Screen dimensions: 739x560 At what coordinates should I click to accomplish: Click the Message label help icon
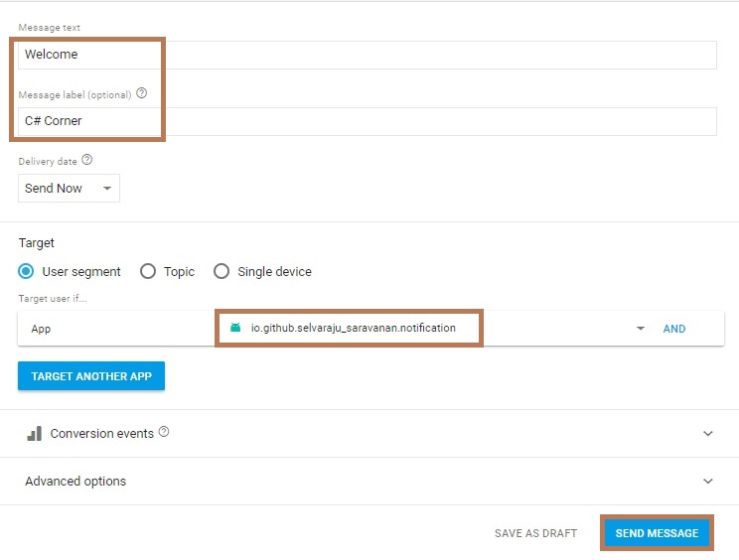(x=141, y=93)
